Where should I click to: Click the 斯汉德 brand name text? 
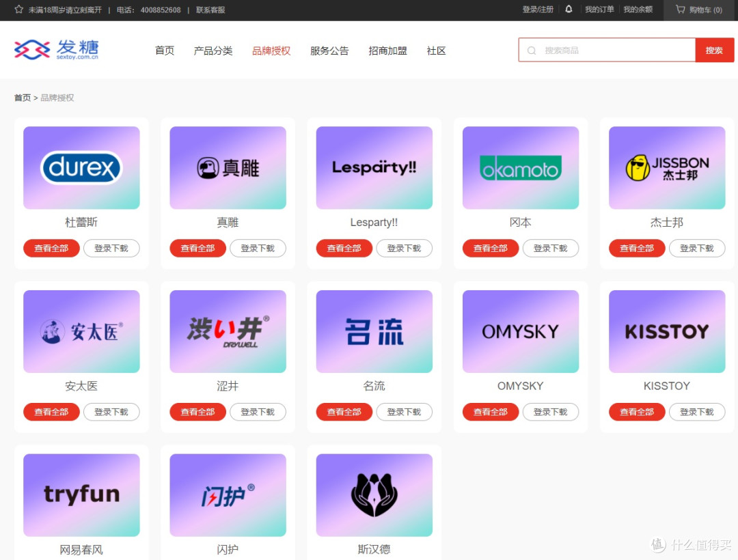click(374, 549)
